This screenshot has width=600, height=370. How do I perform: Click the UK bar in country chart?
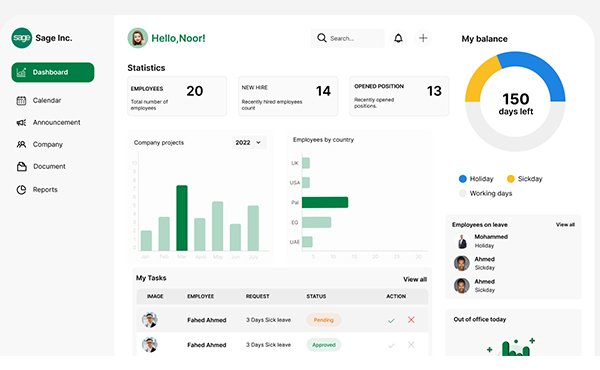(306, 163)
